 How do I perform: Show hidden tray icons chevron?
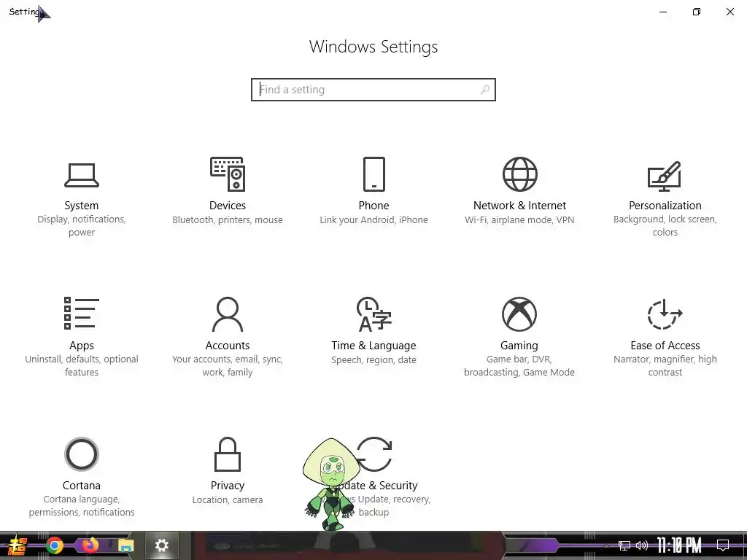click(x=606, y=545)
